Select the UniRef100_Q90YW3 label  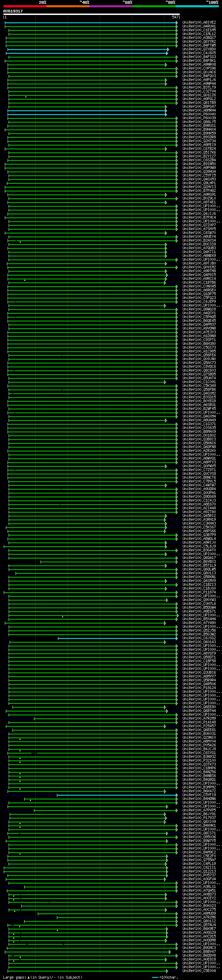tap(199, 600)
